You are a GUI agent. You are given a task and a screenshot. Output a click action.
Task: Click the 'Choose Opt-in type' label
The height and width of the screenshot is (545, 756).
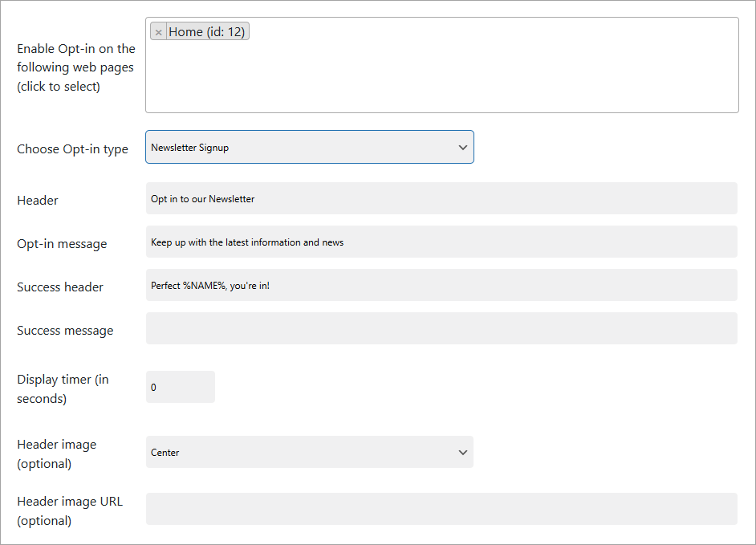[72, 149]
